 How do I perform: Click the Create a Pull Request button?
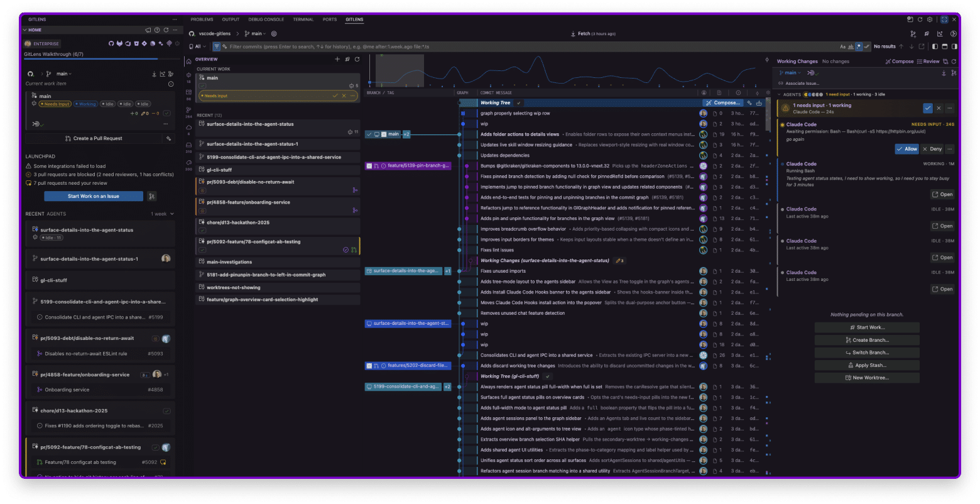pos(94,138)
